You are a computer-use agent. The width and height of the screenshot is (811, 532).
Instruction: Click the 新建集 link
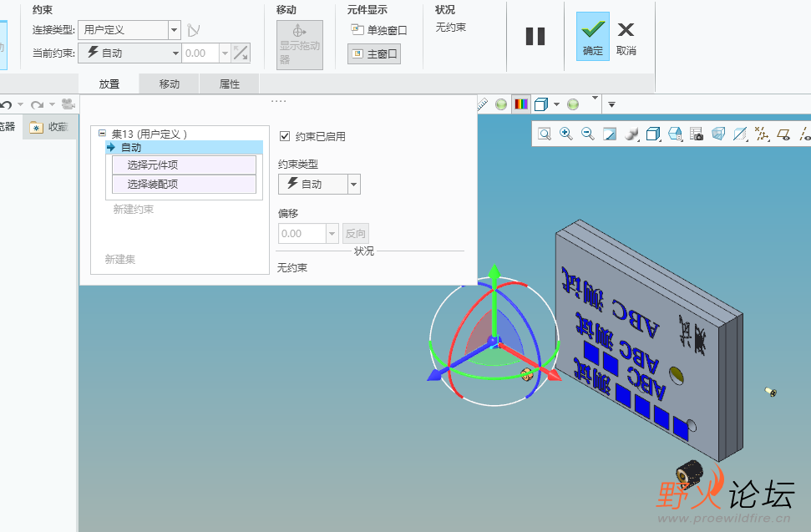(x=120, y=259)
